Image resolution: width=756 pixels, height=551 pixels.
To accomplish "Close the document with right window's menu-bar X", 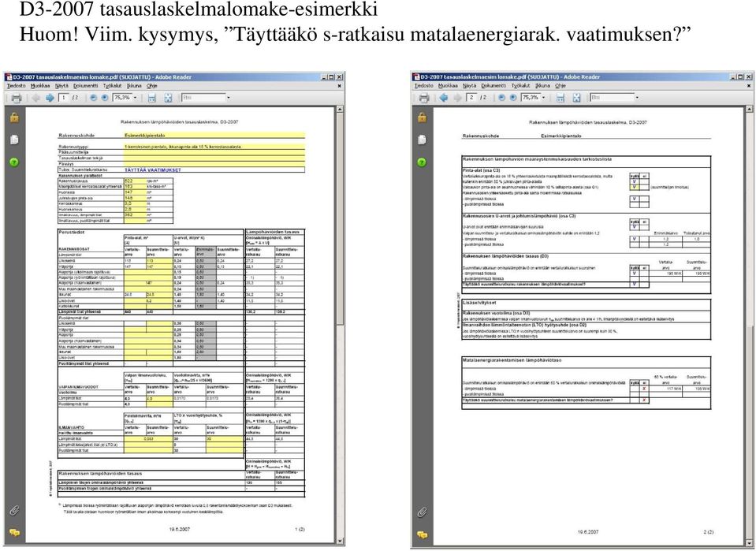I will click(x=748, y=86).
